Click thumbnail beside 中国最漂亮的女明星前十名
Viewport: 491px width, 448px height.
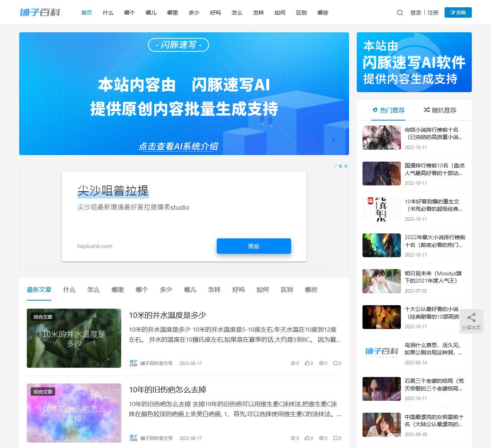(x=382, y=425)
